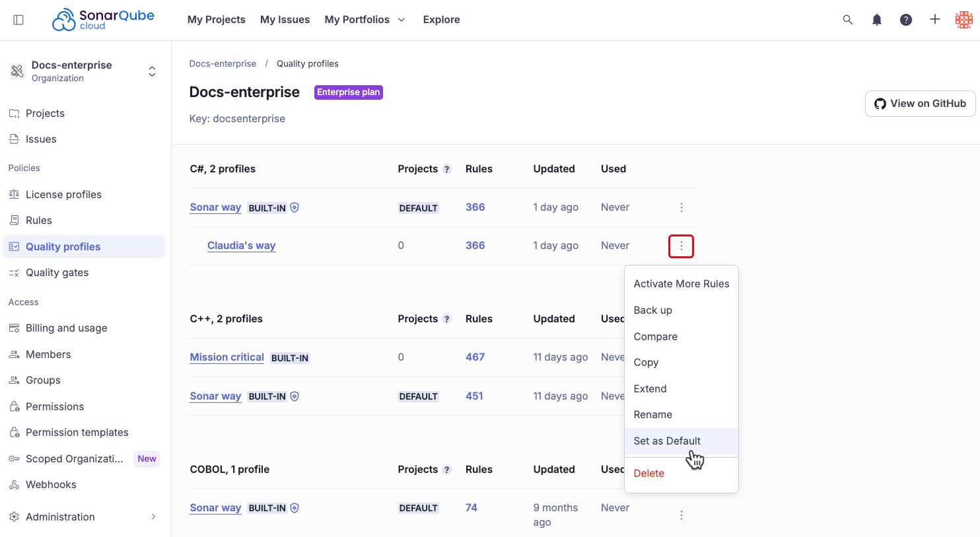Open Webhooks in the sidebar

[83, 485]
